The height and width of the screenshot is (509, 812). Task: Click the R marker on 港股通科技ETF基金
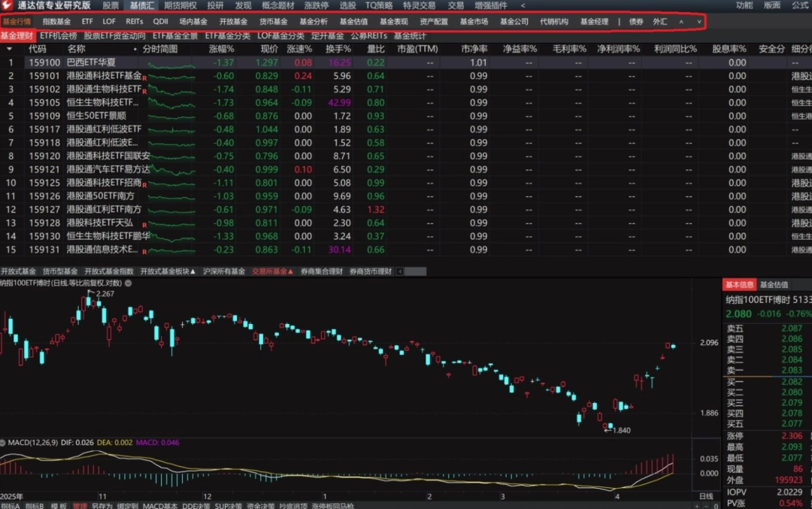[144, 77]
